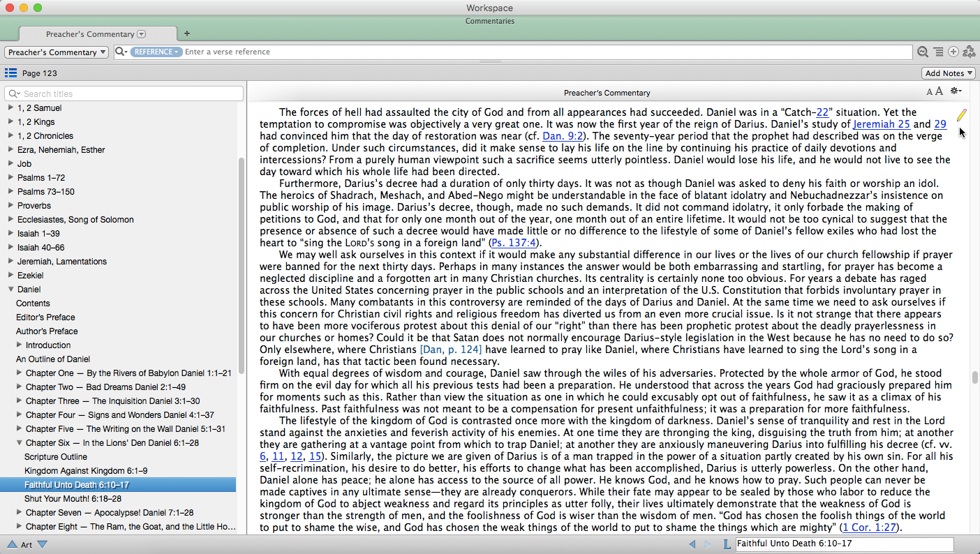This screenshot has width=980, height=554.
Task: Open the Add Notes dropdown
Action: (948, 73)
